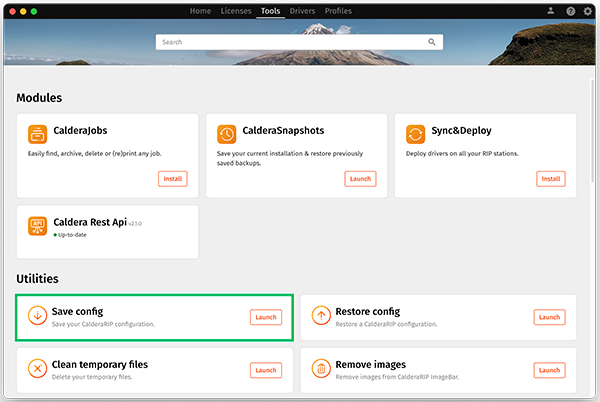
Task: Click the CalderaJobs module icon
Action: [37, 134]
